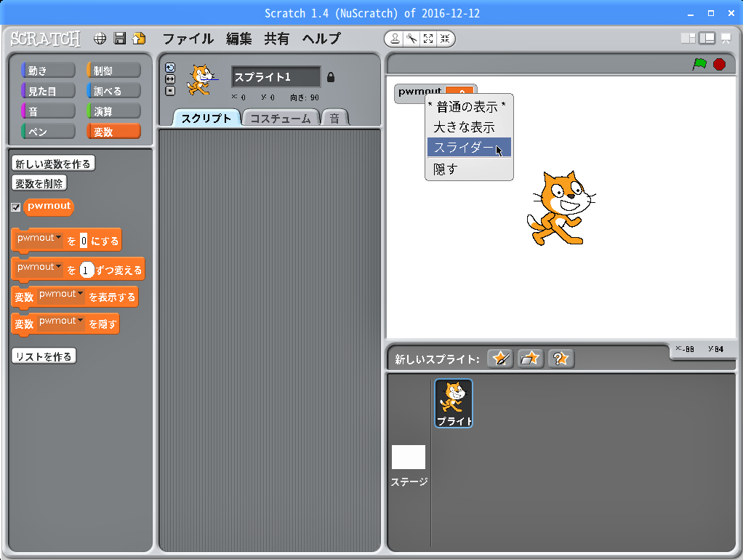The width and height of the screenshot is (743, 560).
Task: Click the pwmout variable reporter block
Action: [x=49, y=207]
